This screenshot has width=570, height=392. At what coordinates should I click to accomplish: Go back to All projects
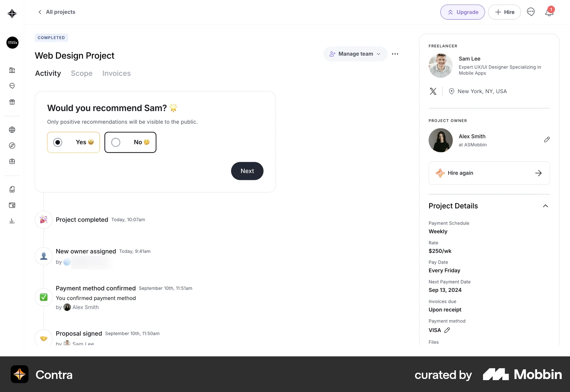[57, 12]
